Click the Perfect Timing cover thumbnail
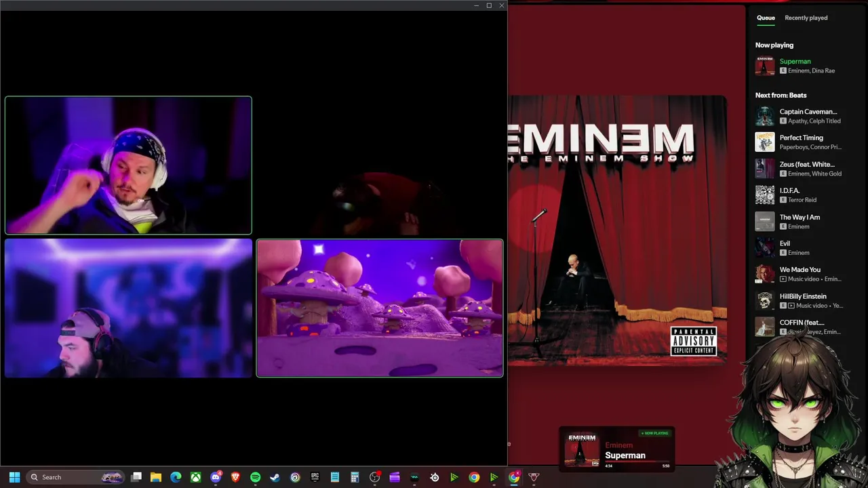Image resolution: width=868 pixels, height=488 pixels. click(x=765, y=142)
